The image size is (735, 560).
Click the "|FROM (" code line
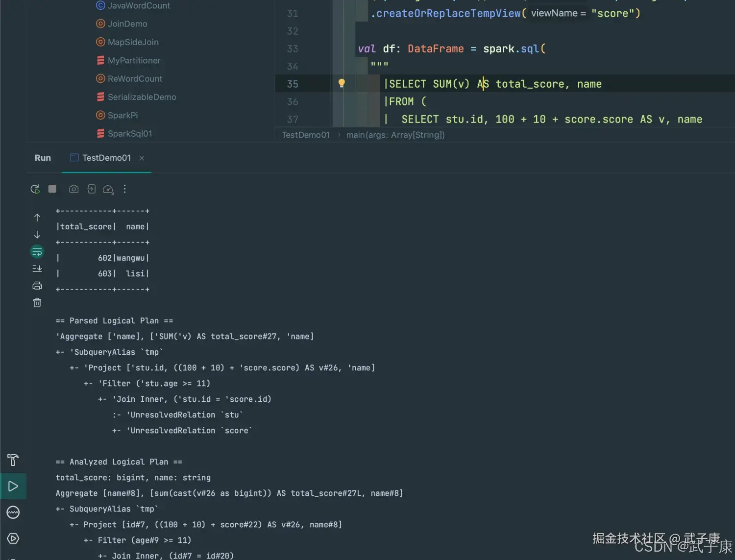[x=405, y=101]
